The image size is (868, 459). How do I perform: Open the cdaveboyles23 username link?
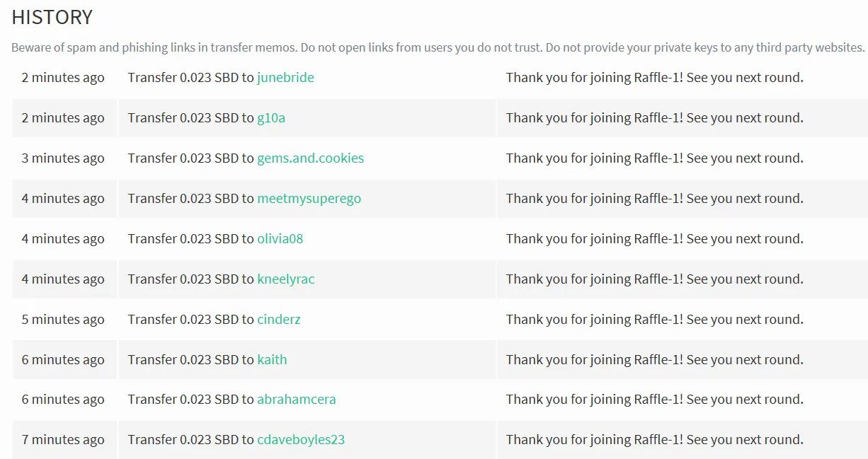pyautogui.click(x=301, y=440)
